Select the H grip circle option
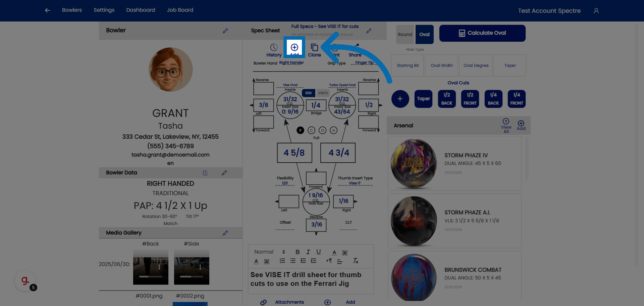This screenshot has height=306, width=644. tap(334, 130)
